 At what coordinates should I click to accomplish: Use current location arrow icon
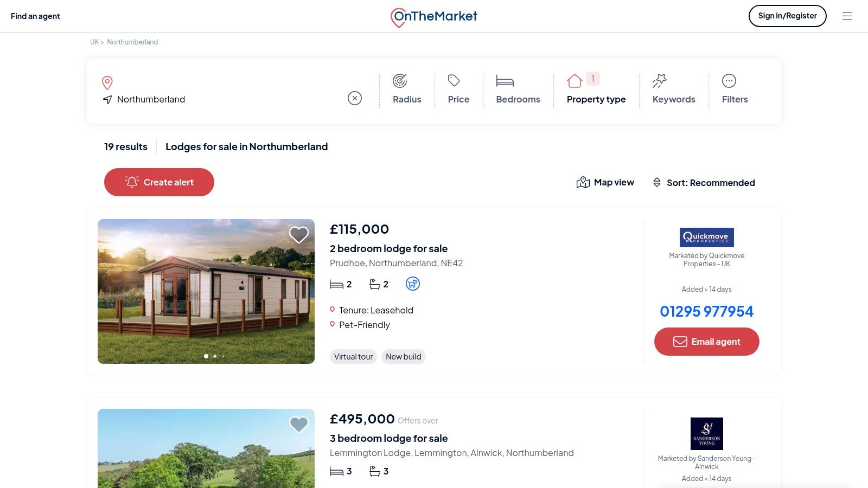107,100
